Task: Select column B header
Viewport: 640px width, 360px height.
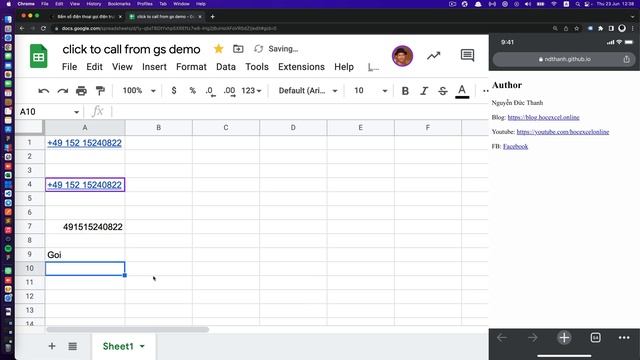Action: click(x=159, y=128)
